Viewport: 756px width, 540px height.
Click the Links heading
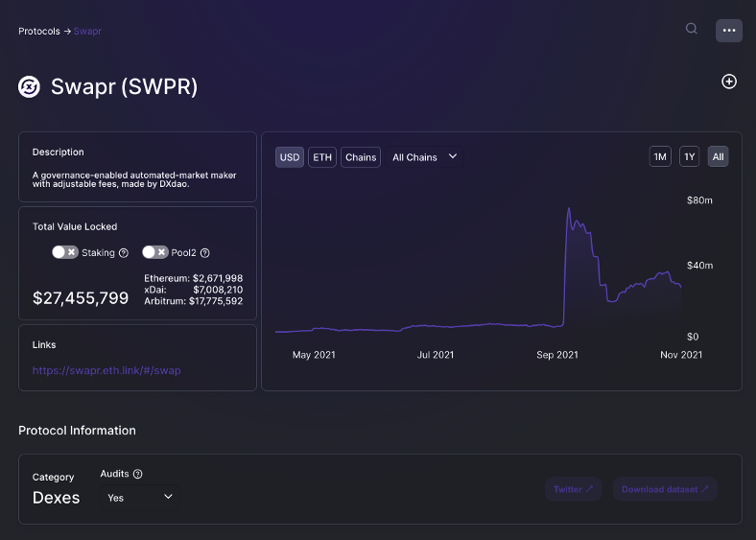coord(44,344)
